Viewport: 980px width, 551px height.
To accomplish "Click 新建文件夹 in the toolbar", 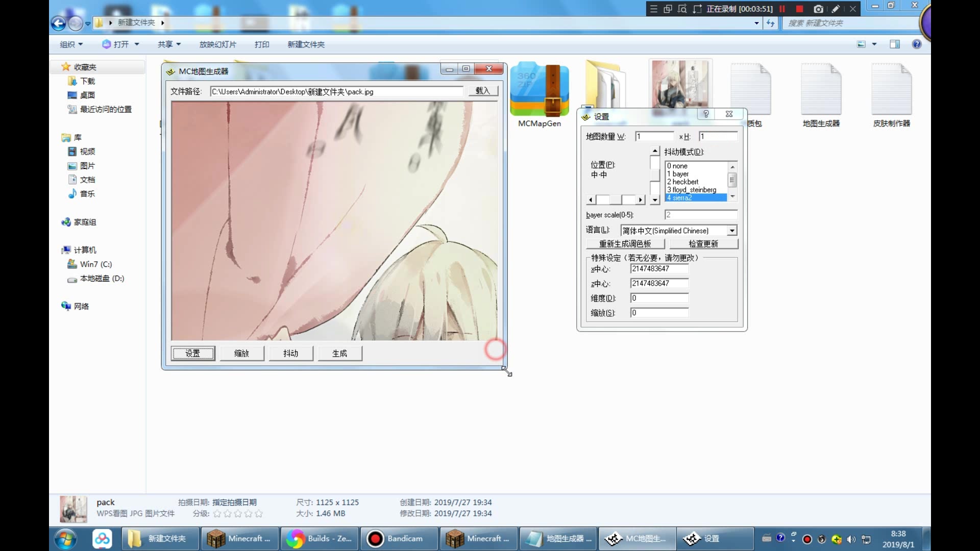I will click(306, 44).
